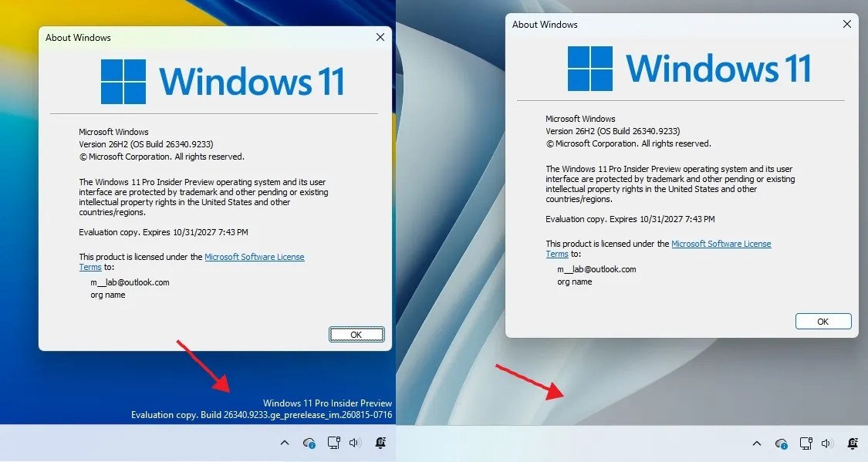The width and height of the screenshot is (868, 462).
Task: Click 'm__lab@outlook.com' in the blue-wallpaper dialog
Action: tap(130, 282)
